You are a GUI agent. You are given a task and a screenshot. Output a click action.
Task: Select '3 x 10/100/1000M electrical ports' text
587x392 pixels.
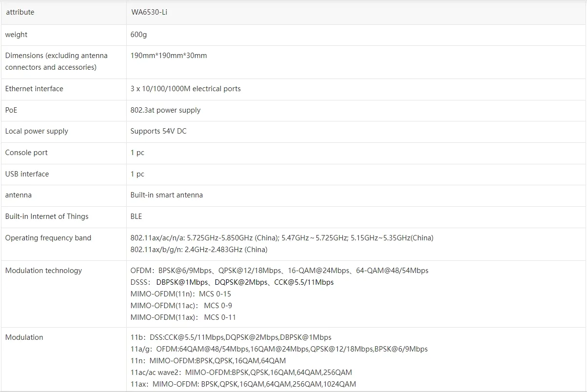point(185,89)
